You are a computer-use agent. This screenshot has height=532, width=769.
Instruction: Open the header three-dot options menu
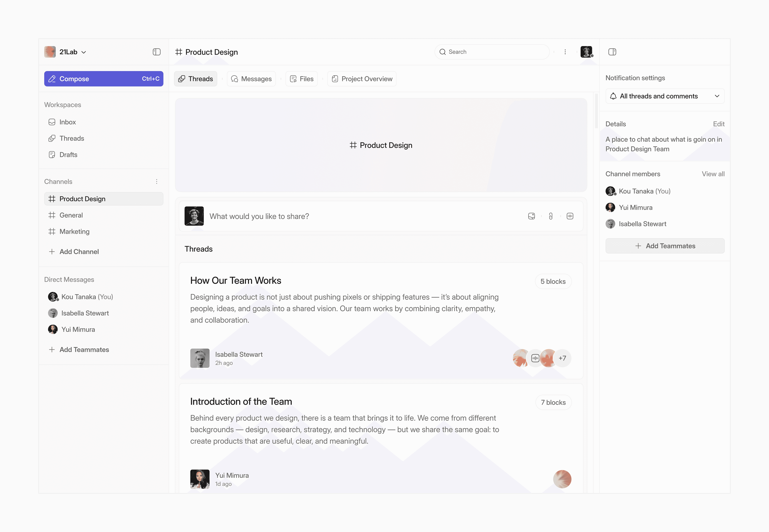pos(565,52)
